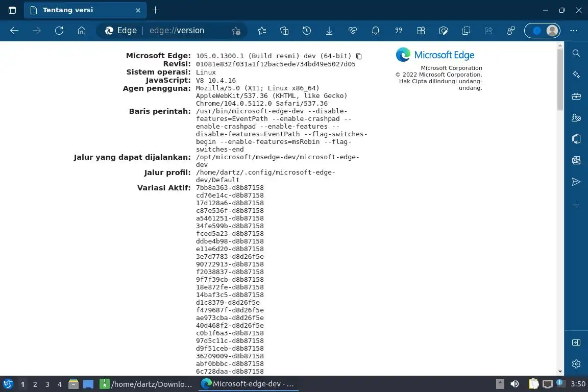Hide the sidebar with the panel icon

coord(576,342)
